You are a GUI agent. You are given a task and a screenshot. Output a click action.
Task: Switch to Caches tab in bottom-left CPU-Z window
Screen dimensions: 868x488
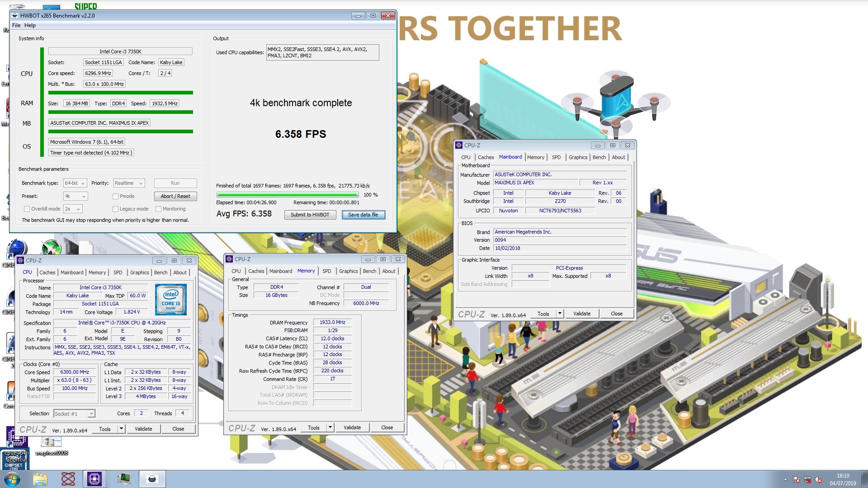(x=47, y=272)
